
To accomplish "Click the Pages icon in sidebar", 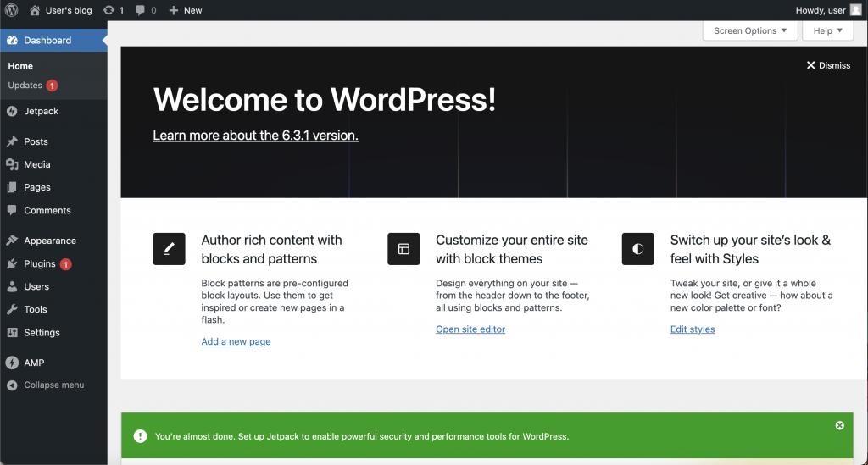I will 12,187.
